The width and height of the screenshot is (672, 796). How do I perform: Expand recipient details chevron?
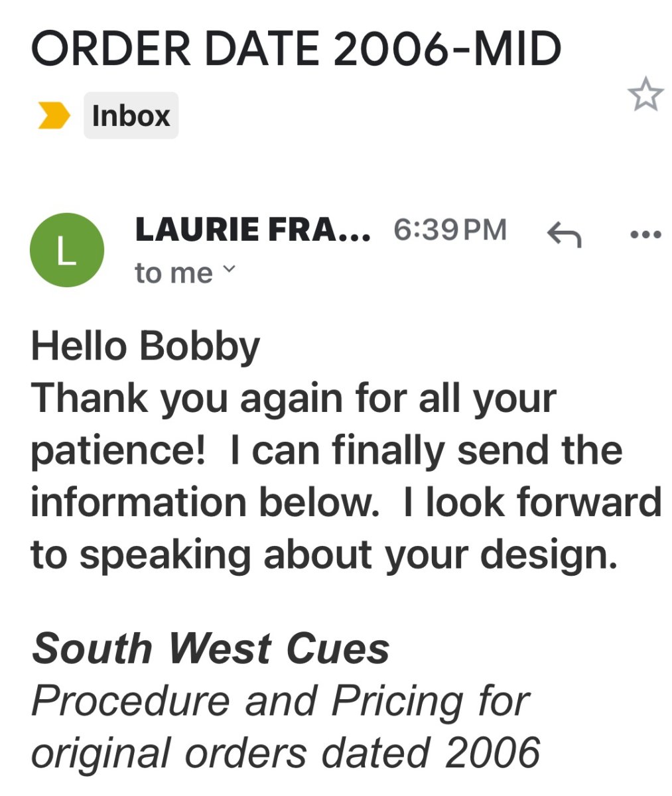click(x=229, y=269)
